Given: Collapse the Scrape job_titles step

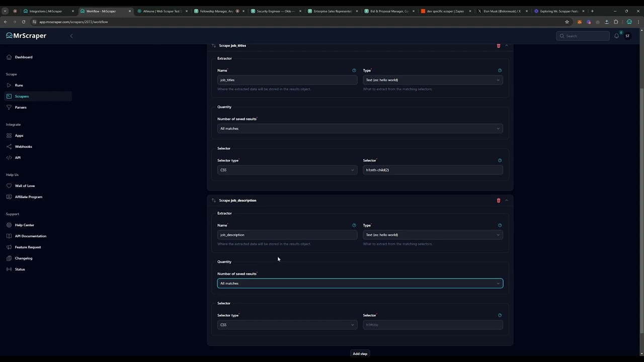Looking at the screenshot, I should coord(507,46).
